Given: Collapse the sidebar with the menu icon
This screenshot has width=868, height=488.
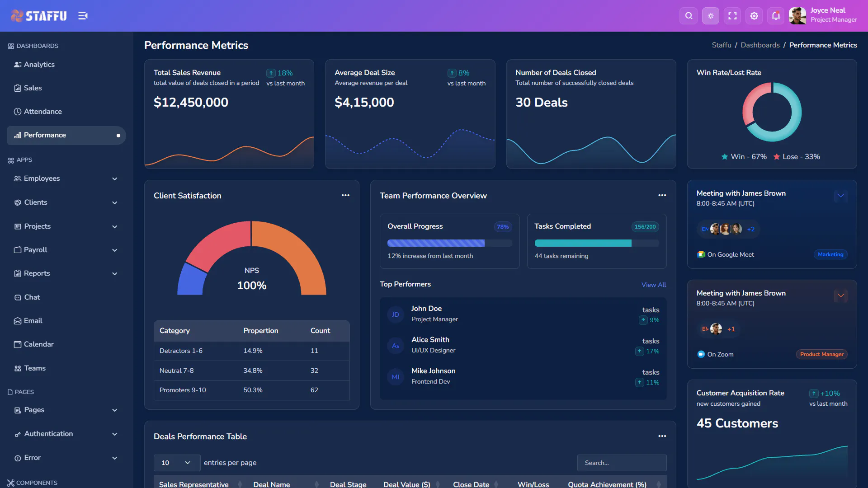Looking at the screenshot, I should (83, 16).
